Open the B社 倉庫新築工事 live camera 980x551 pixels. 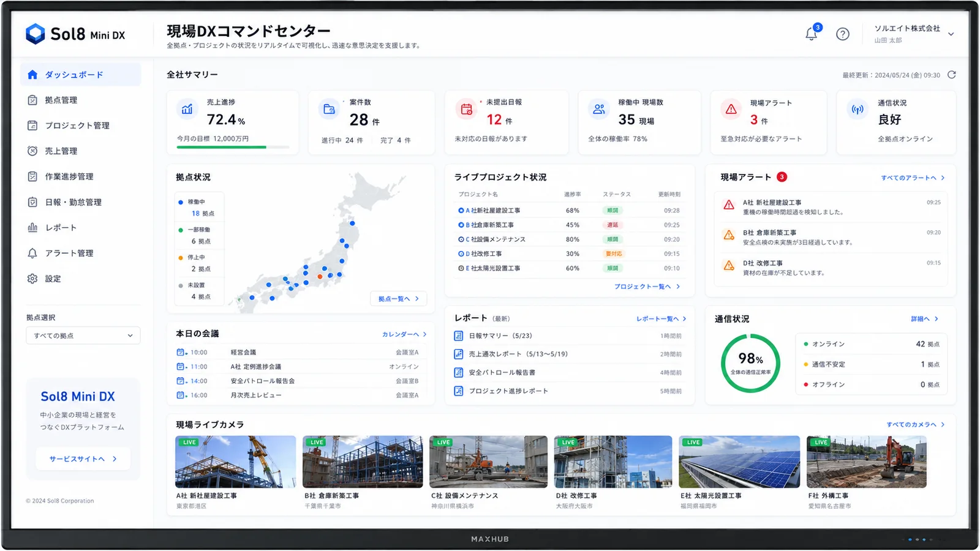(363, 462)
